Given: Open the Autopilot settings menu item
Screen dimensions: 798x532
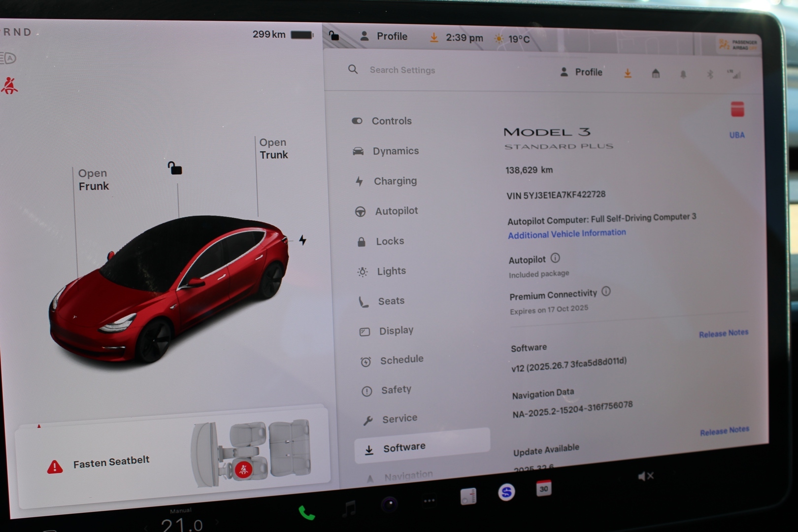Looking at the screenshot, I should (396, 211).
